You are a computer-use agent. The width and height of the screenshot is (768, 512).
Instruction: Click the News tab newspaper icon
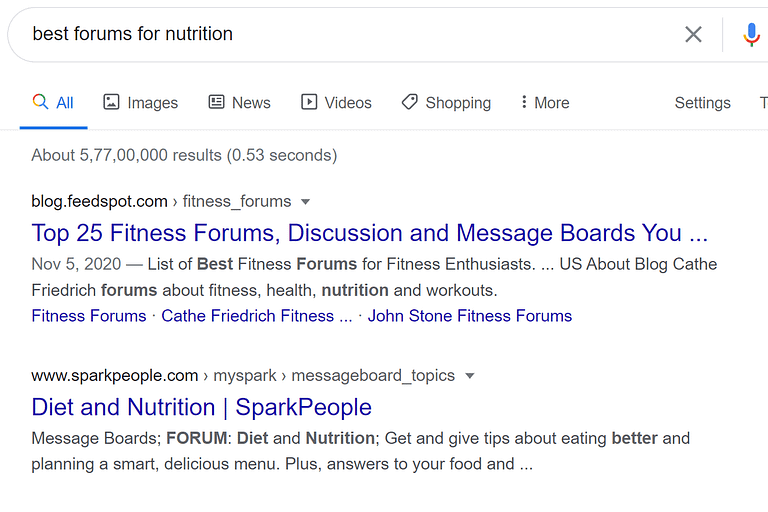(x=216, y=102)
